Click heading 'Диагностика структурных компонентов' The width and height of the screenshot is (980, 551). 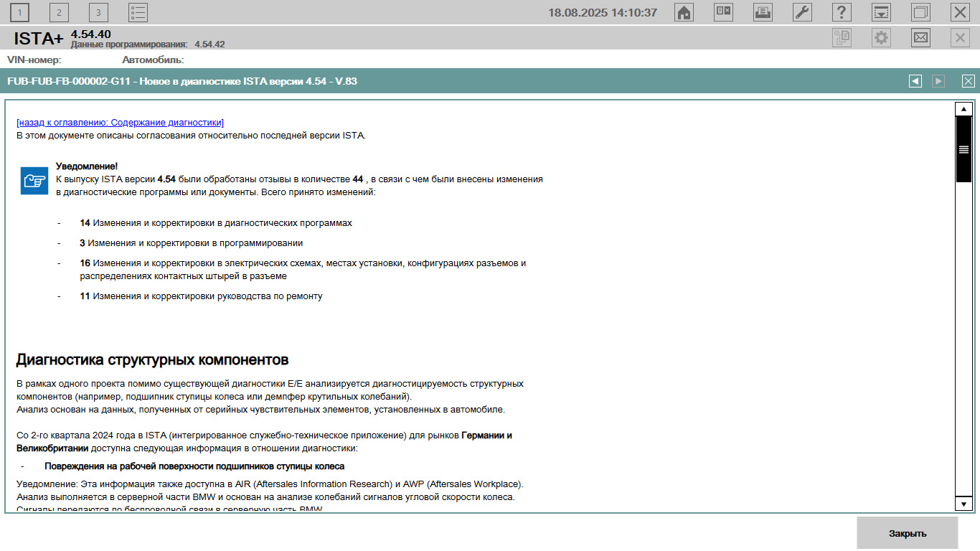point(152,359)
